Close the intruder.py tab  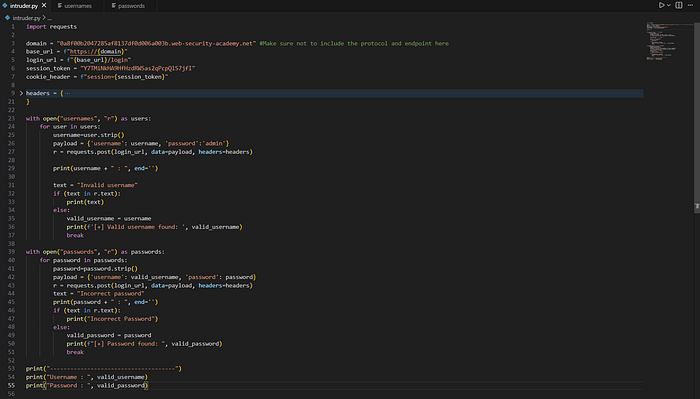[44, 5]
